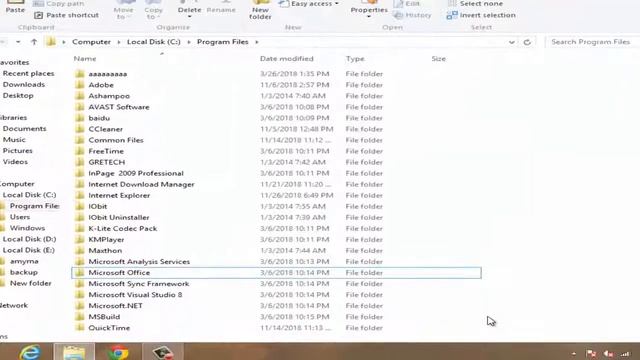Open the Pictures library
640x360 pixels.
18,151
